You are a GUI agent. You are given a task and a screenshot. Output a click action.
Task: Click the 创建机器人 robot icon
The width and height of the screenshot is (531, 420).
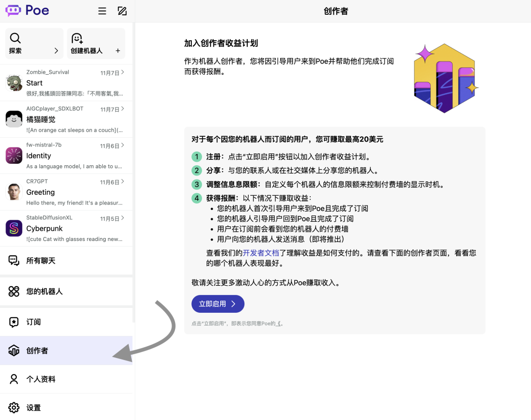[77, 38]
